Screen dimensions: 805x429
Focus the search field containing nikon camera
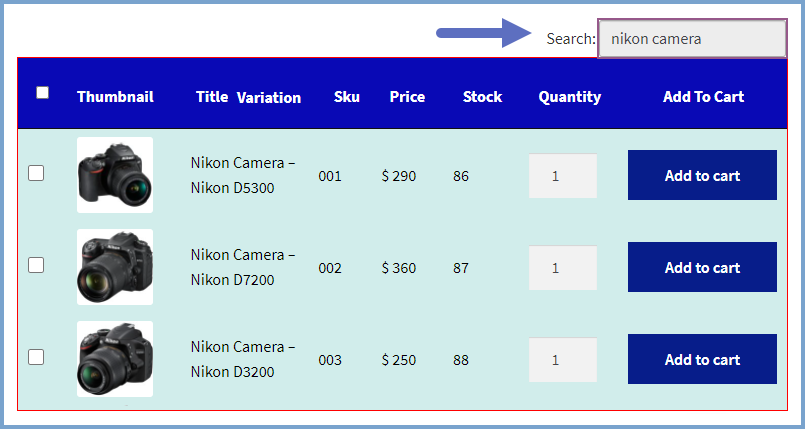692,38
